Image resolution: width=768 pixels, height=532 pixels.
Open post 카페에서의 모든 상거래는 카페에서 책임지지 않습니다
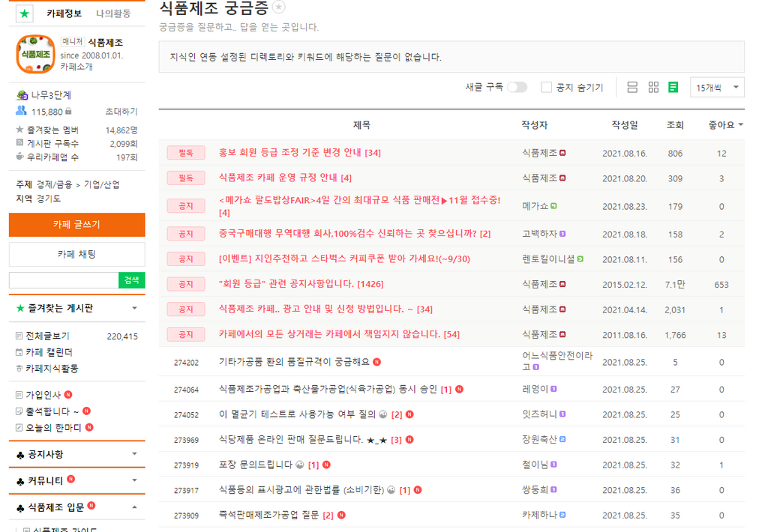point(329,333)
